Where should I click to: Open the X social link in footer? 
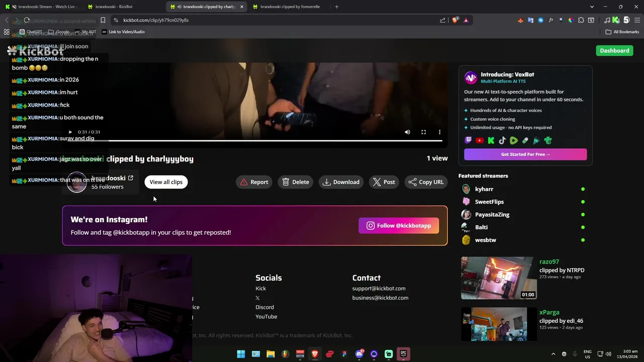[258, 298]
